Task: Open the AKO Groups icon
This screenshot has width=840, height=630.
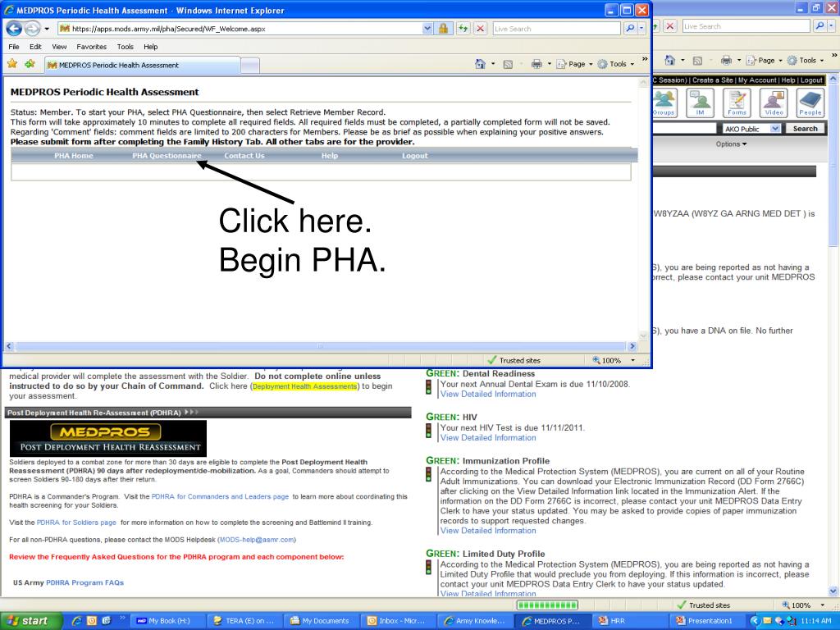Action: (664, 103)
